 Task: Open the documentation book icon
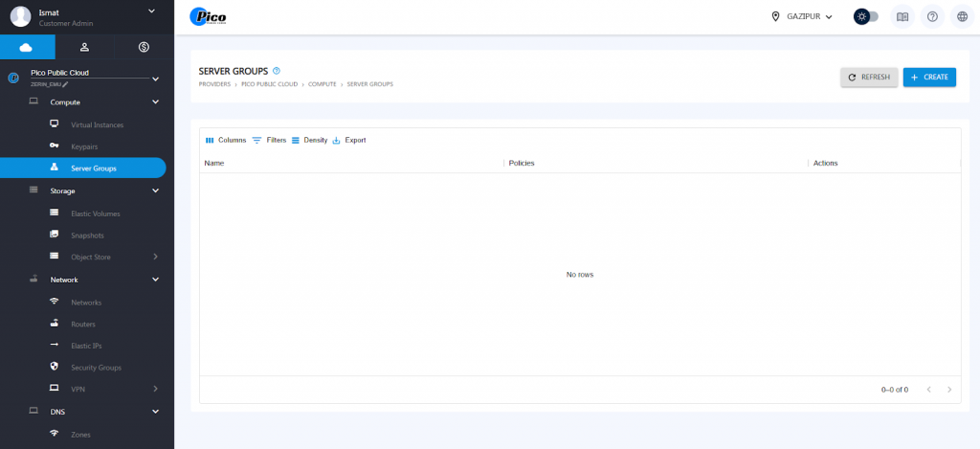pyautogui.click(x=902, y=16)
